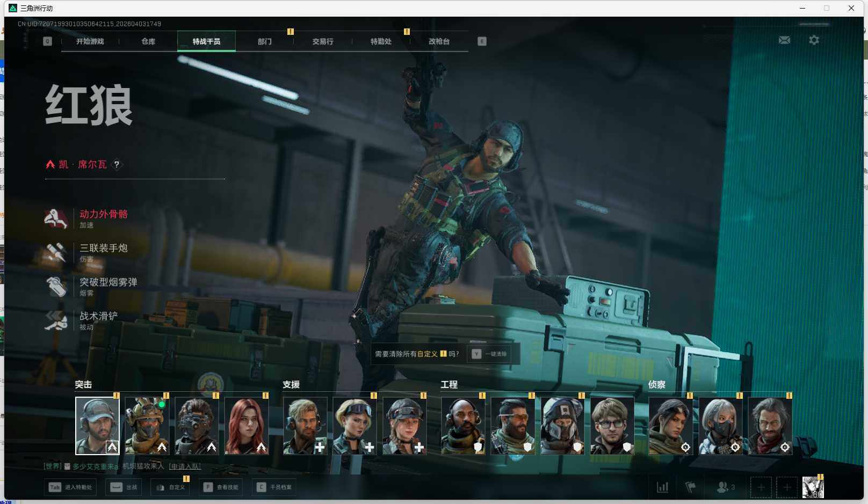The height and width of the screenshot is (504, 868).
Task: Click the first empty squad slot plus
Action: 761,487
